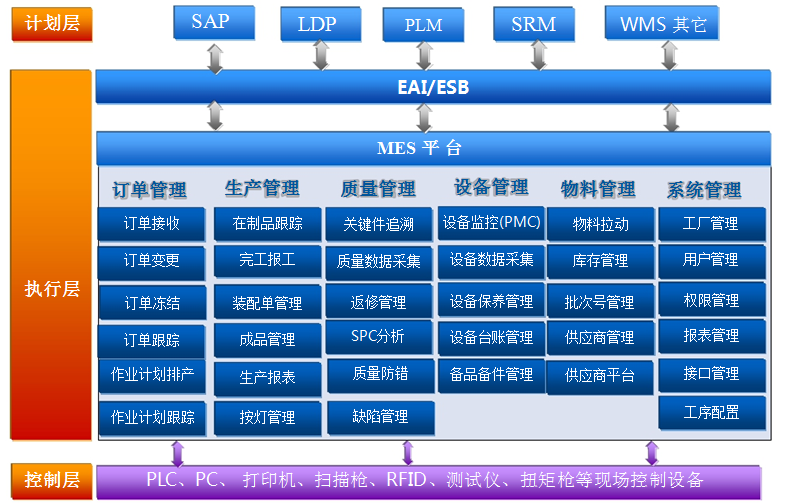
Task: Open the 质量管理 column heading
Action: tap(378, 189)
